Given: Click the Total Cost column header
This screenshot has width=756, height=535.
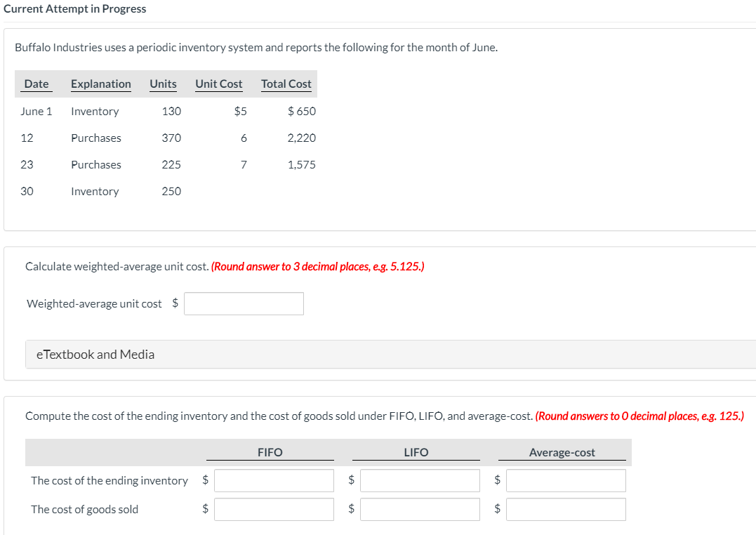Looking at the screenshot, I should pos(286,84).
